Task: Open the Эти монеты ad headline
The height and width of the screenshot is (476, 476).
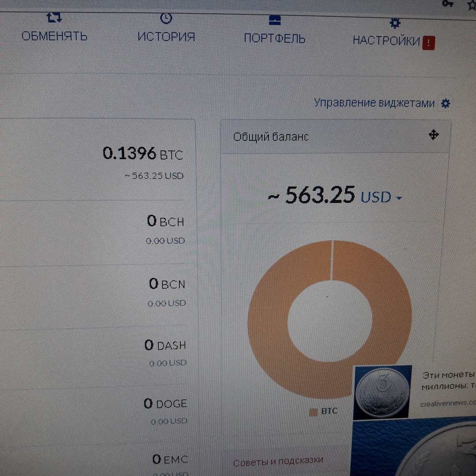Action: (x=449, y=381)
